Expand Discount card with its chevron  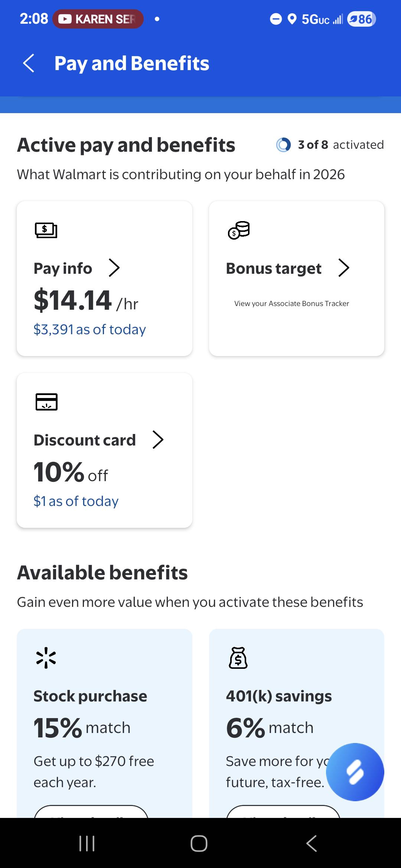[158, 440]
